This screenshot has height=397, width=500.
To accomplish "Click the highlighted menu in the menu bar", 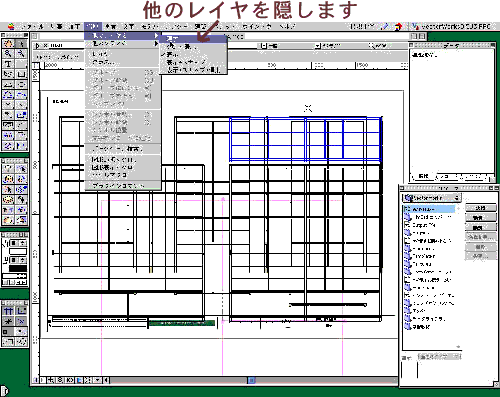I will pyautogui.click(x=93, y=27).
